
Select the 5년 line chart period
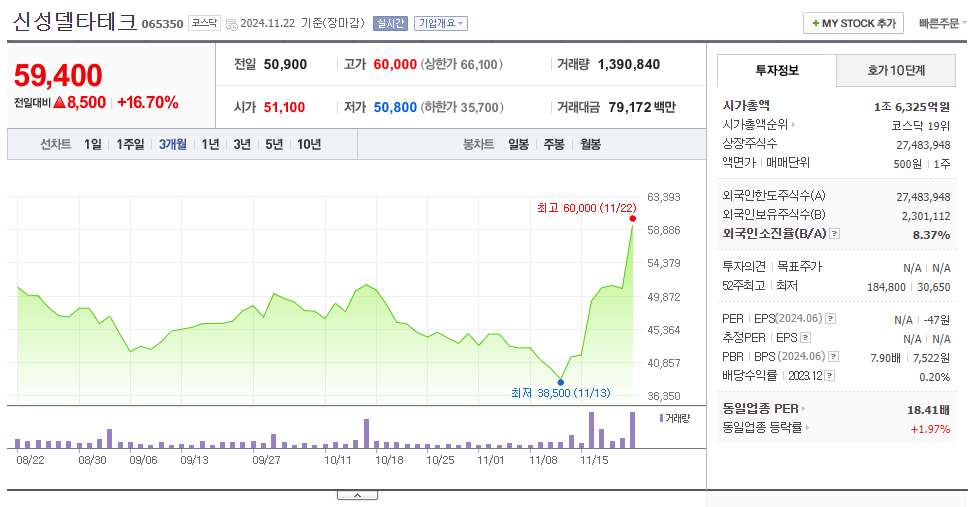click(274, 145)
